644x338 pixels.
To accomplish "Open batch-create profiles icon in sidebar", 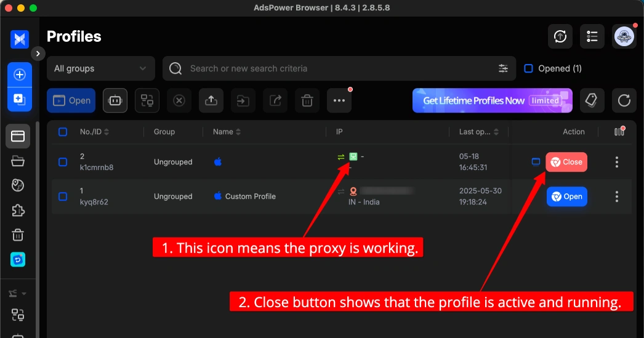I will click(x=19, y=99).
